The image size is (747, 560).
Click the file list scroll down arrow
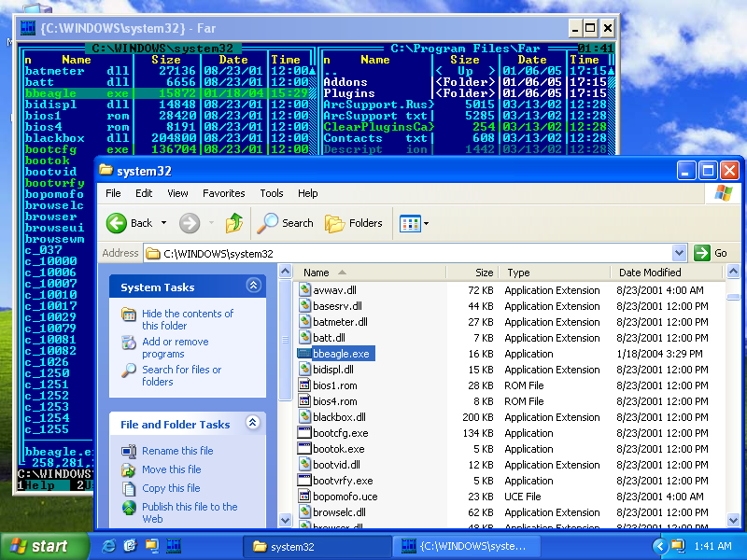pyautogui.click(x=733, y=520)
